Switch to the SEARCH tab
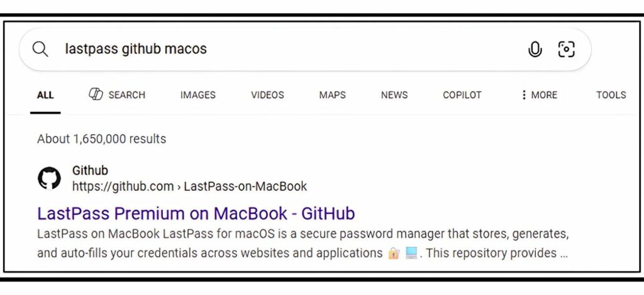 coord(117,95)
